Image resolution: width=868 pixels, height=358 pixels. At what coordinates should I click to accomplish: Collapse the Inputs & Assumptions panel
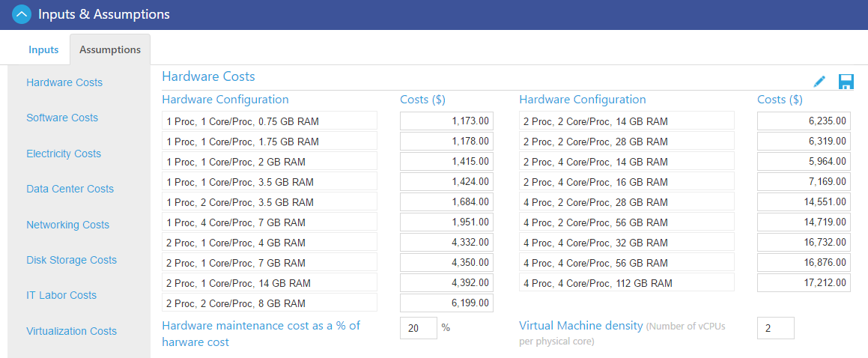[x=22, y=14]
